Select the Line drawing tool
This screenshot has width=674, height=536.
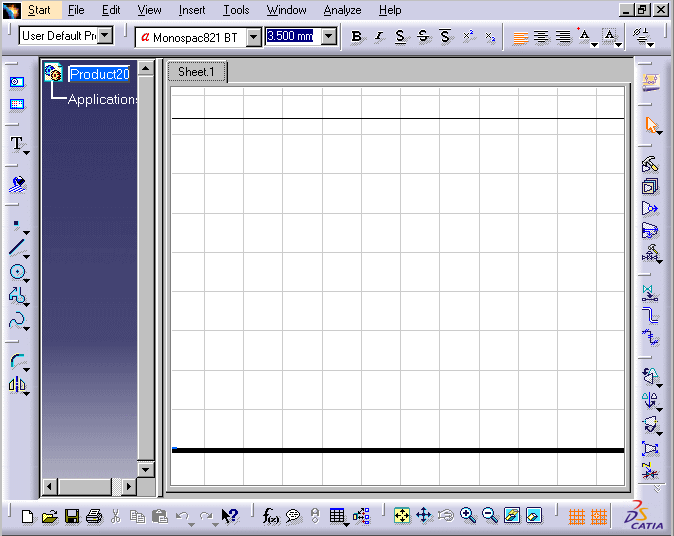point(17,247)
